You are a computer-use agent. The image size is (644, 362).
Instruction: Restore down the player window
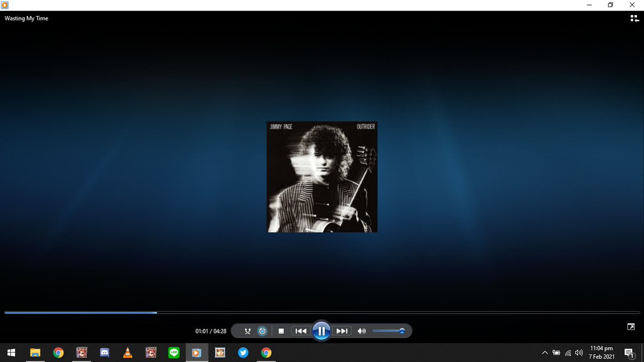click(x=610, y=5)
